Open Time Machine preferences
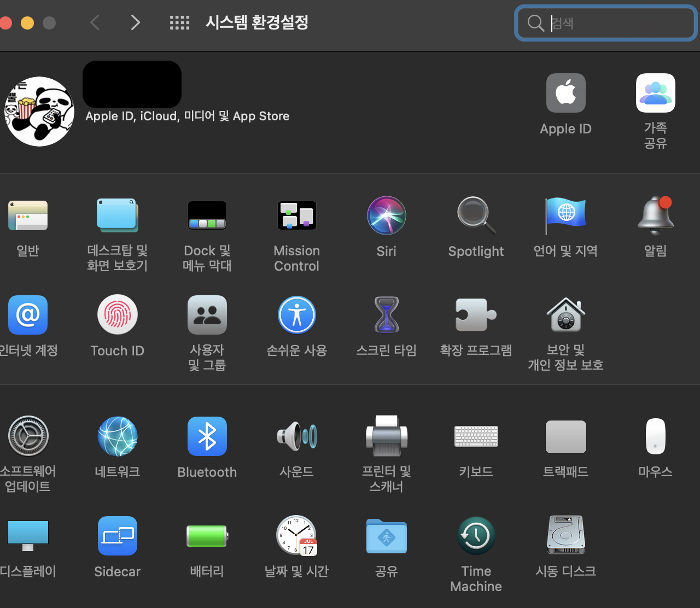This screenshot has width=700, height=608. [476, 536]
